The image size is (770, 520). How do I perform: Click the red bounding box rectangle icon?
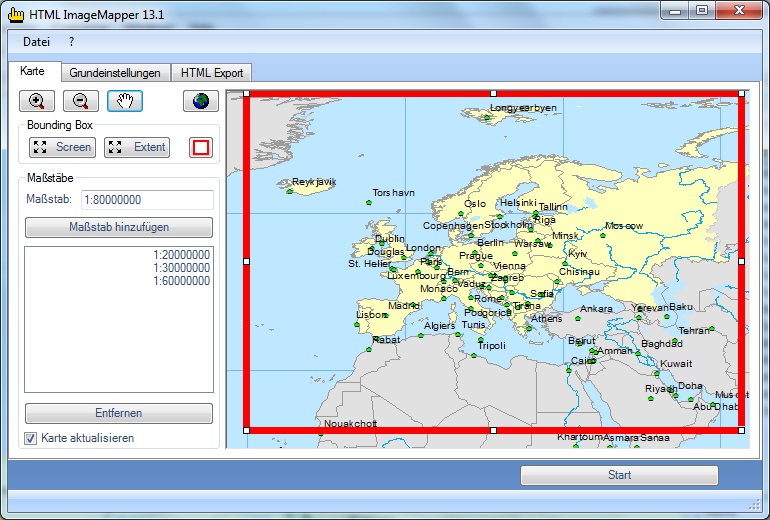click(x=201, y=147)
